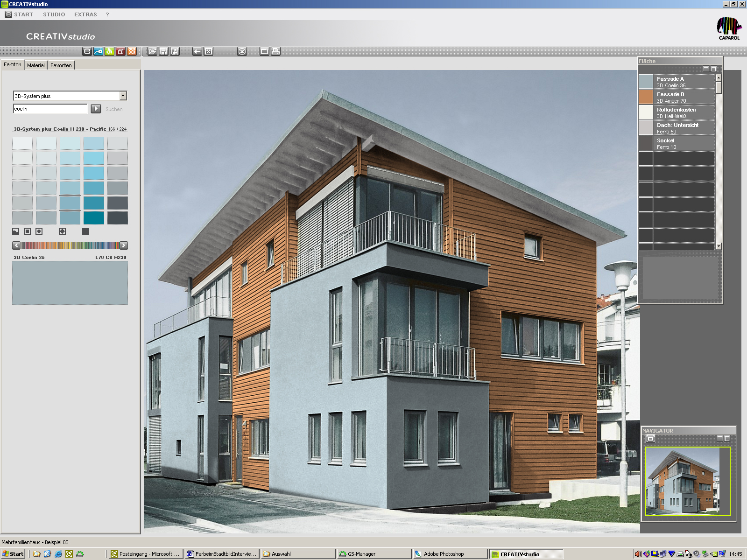Click the Fassade A blue-gray color swatch
747x560 pixels.
click(x=646, y=82)
